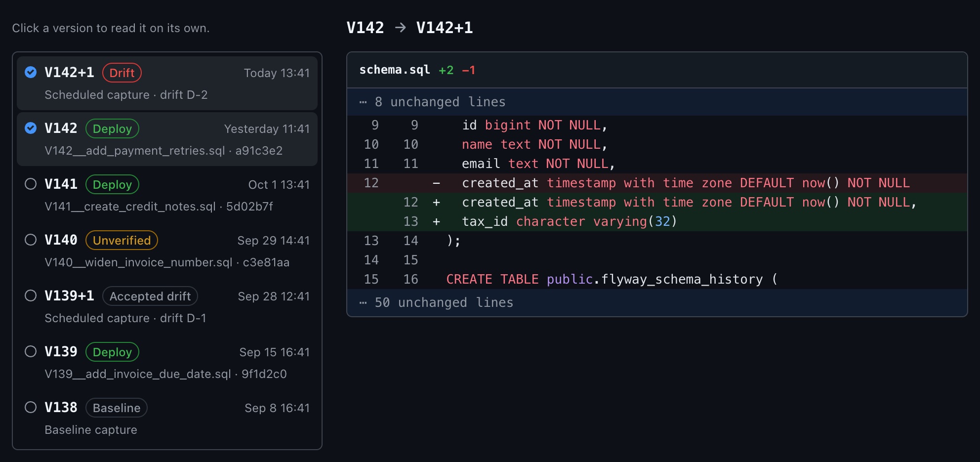Click the 'name text NOT NULL' code line

point(657,144)
